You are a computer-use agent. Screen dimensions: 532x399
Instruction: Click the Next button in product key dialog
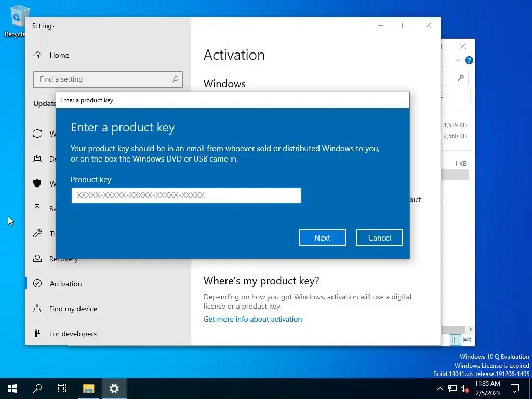(322, 237)
